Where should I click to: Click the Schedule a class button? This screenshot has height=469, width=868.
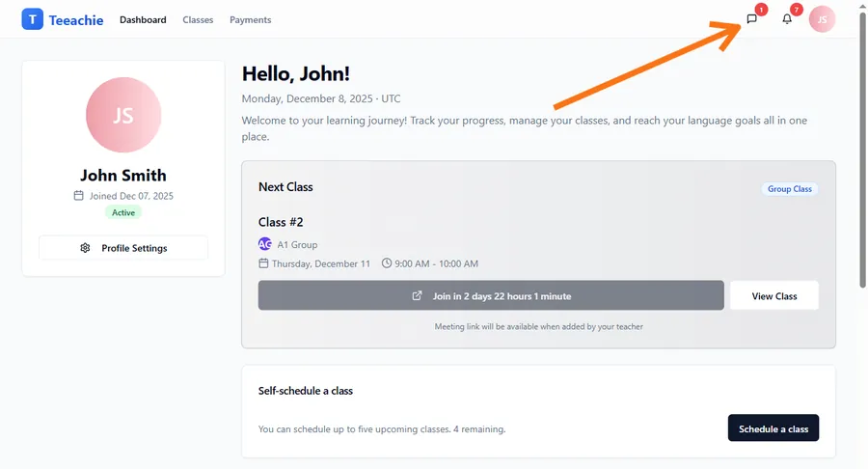pos(773,428)
